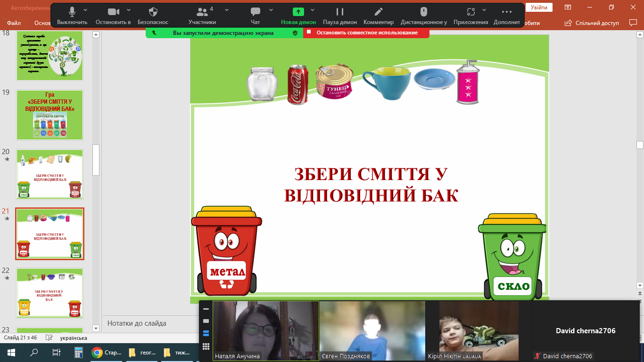Open Calculator from the taskbar
The image size is (644, 362).
pyautogui.click(x=79, y=352)
